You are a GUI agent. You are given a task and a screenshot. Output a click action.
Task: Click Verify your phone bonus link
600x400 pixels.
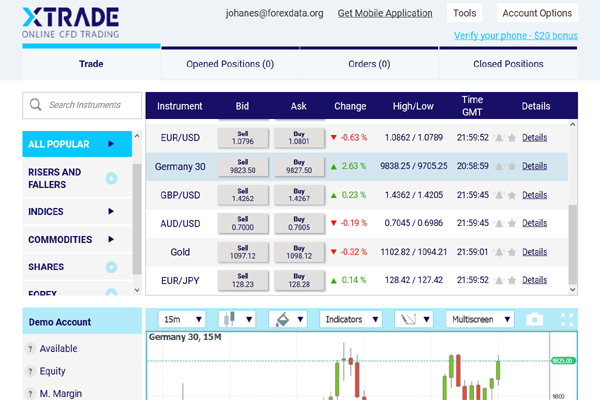point(515,36)
